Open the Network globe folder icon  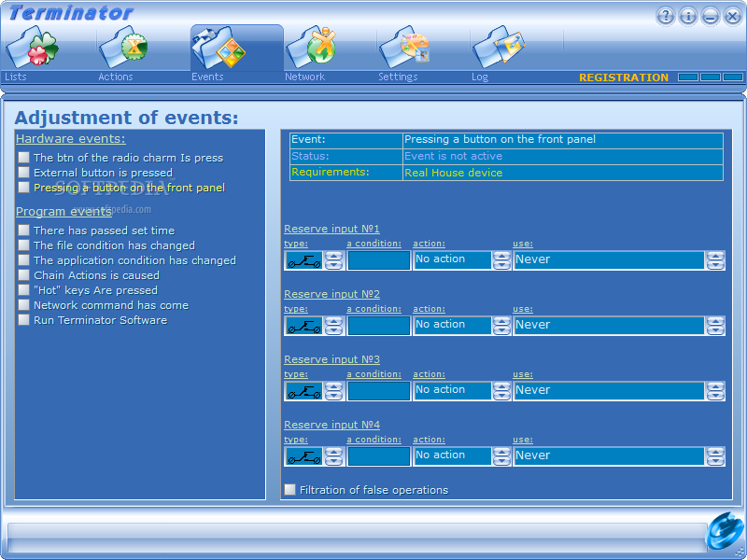312,48
